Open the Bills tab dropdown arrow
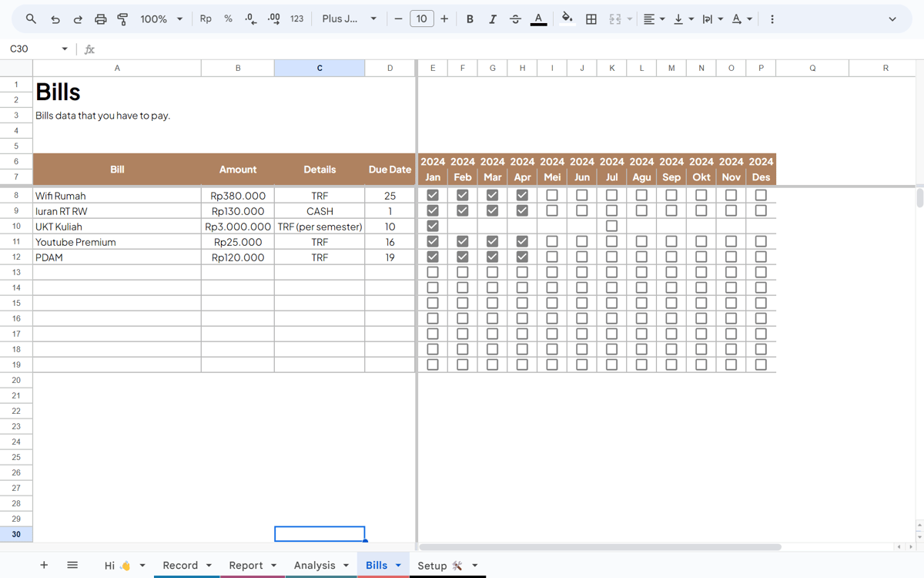The image size is (924, 578). point(398,566)
